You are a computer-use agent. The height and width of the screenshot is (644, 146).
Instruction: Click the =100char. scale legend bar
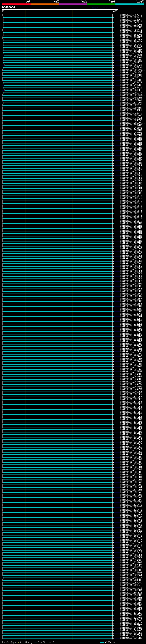(102, 642)
